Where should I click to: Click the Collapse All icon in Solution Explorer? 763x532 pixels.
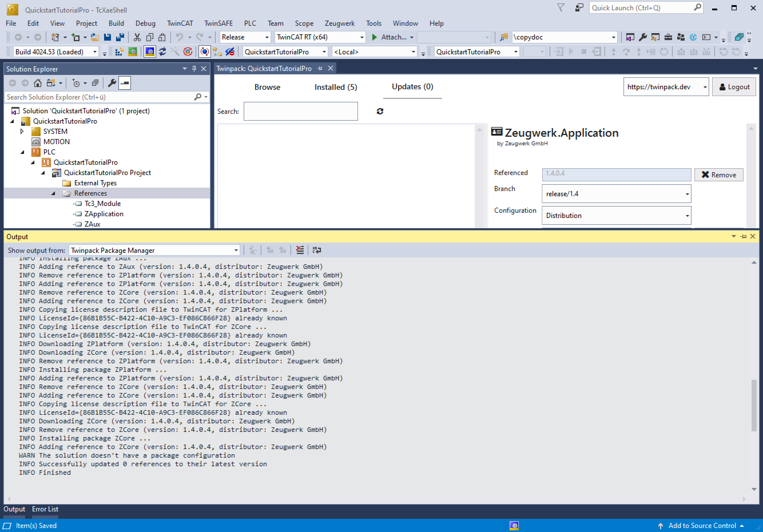click(95, 83)
